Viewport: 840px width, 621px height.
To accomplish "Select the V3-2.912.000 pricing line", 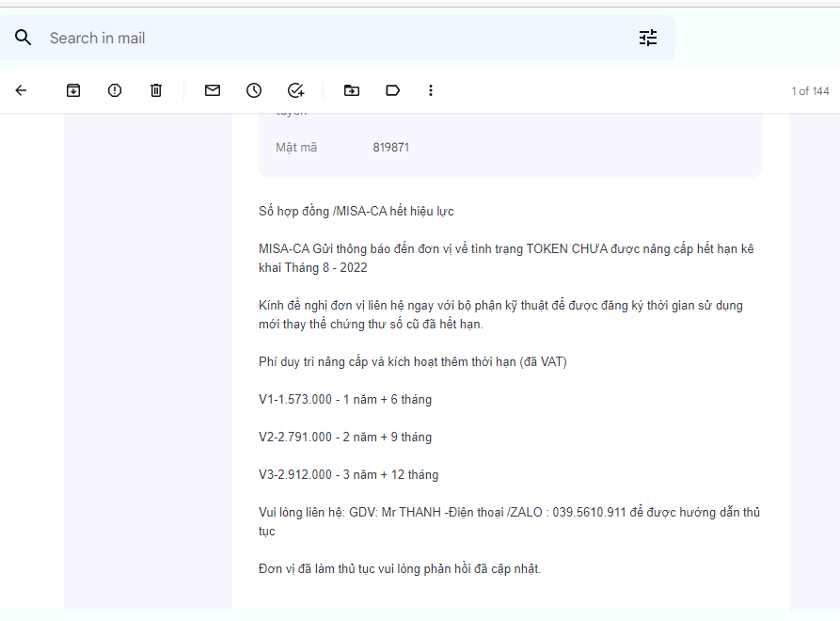I will (348, 475).
